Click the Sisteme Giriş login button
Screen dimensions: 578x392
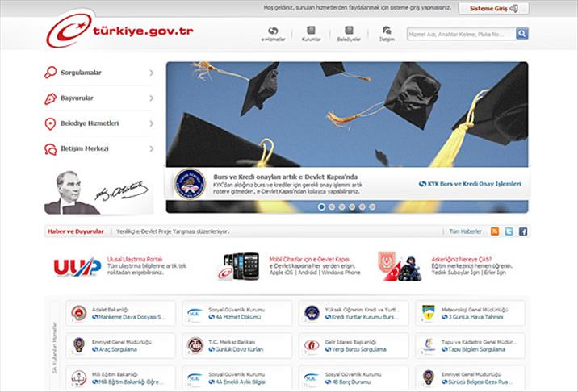(x=493, y=9)
